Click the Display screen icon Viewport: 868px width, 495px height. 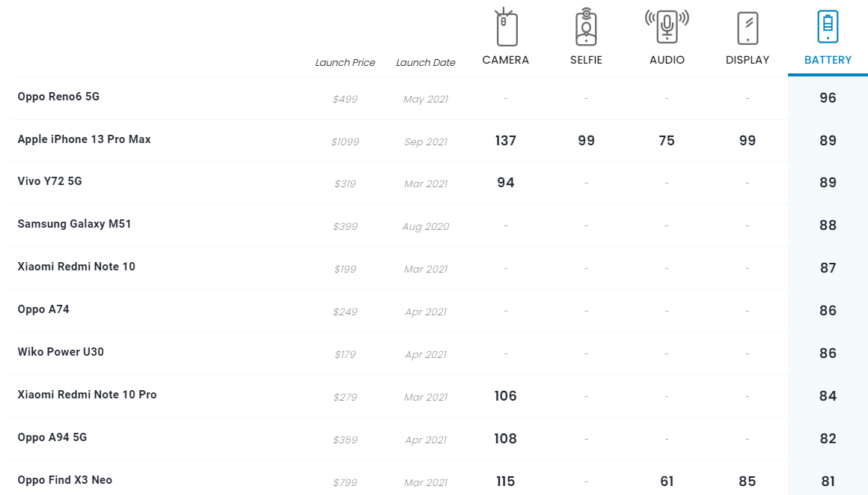click(x=748, y=28)
